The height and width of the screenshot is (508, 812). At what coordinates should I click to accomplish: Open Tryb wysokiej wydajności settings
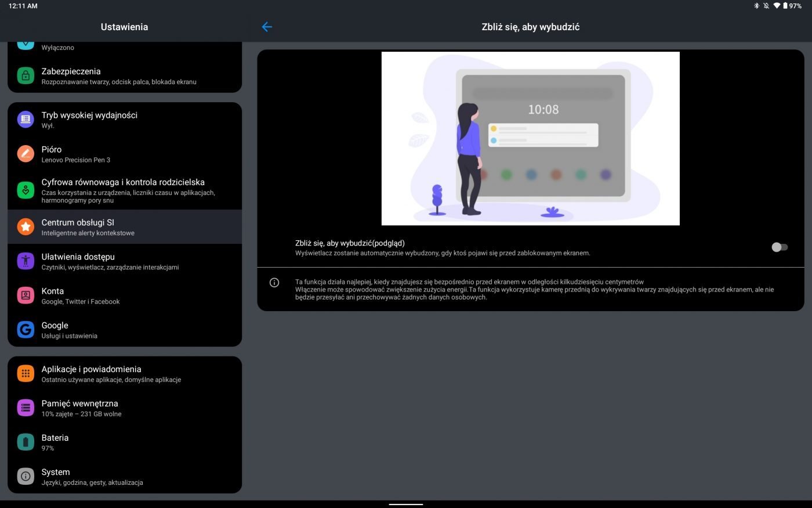tap(89, 120)
